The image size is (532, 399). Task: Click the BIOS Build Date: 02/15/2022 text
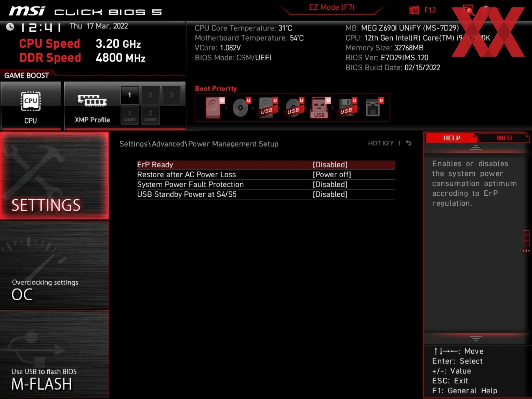coord(393,68)
